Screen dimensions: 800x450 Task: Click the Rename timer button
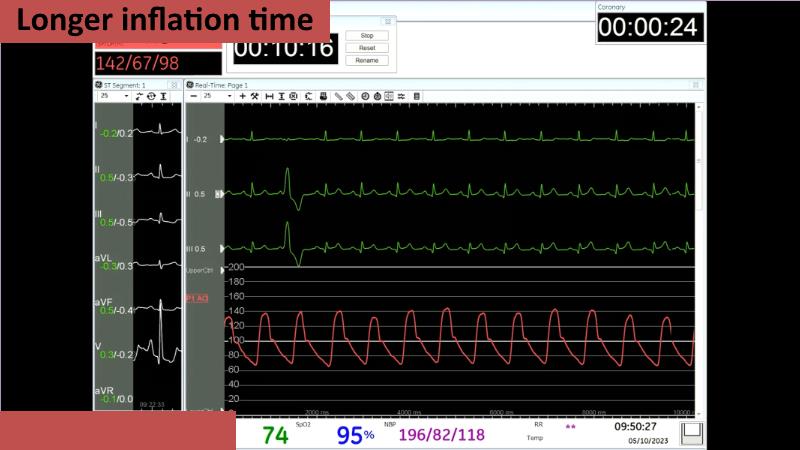[x=366, y=60]
